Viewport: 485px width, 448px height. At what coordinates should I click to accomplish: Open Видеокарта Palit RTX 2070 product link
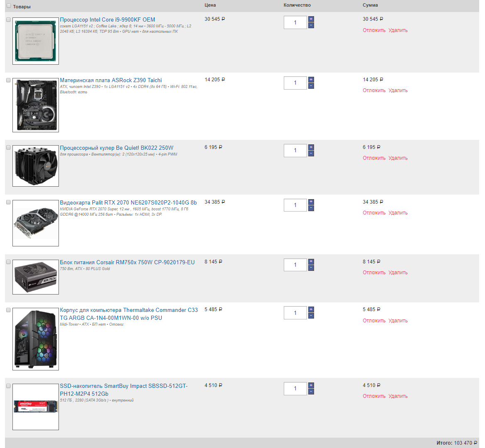[x=128, y=202]
